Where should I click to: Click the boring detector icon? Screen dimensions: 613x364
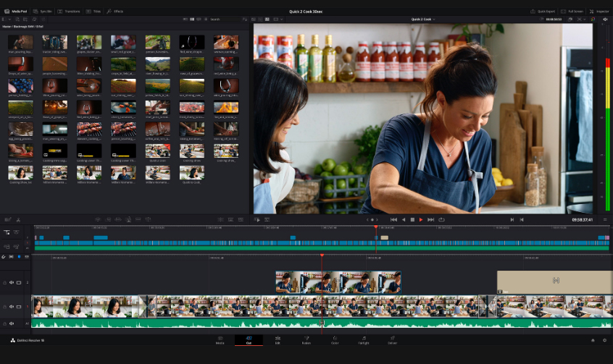pyautogui.click(x=8, y=220)
